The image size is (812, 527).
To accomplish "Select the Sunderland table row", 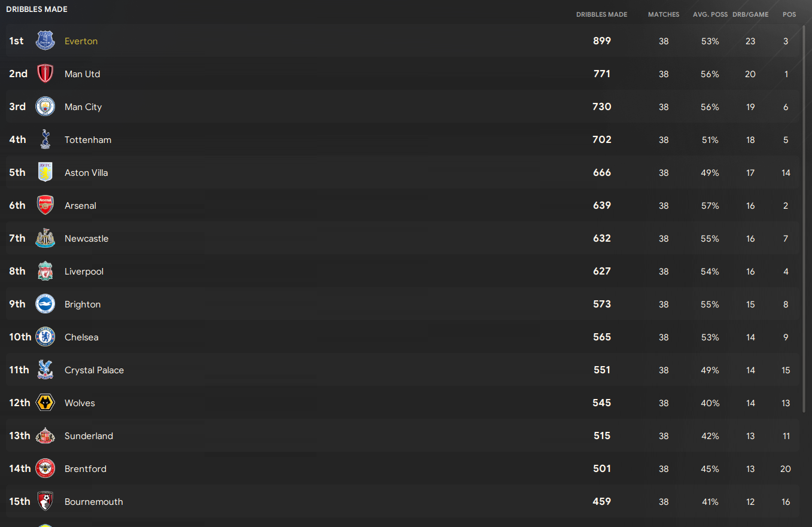I will click(x=403, y=435).
